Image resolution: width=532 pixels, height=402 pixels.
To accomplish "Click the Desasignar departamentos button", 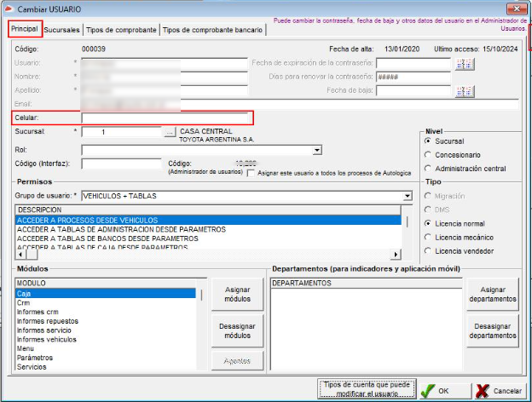I will pos(493,330).
